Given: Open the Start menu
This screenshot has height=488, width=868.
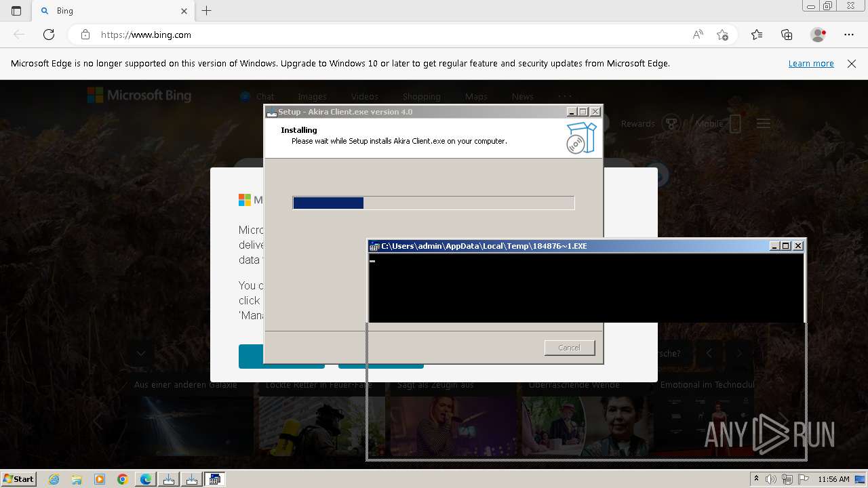Looking at the screenshot, I should tap(18, 479).
